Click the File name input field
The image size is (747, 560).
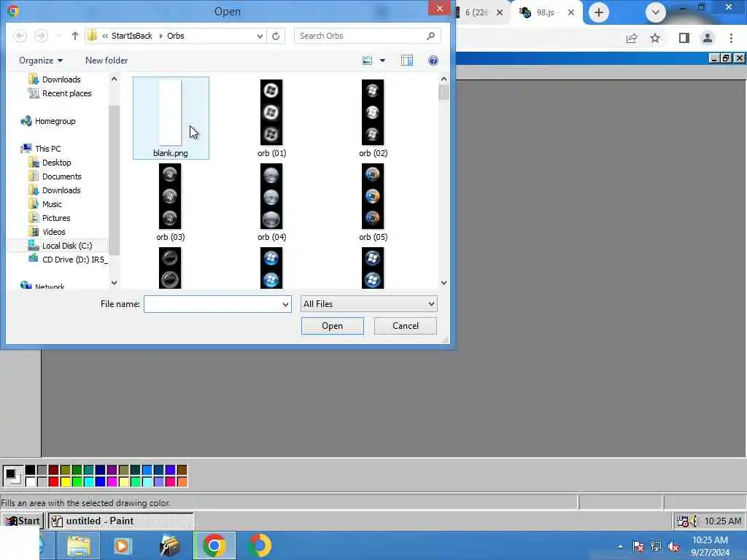(212, 304)
